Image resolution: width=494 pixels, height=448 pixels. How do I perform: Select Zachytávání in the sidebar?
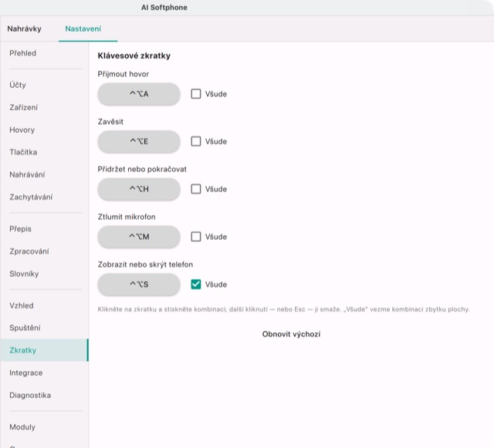click(31, 197)
